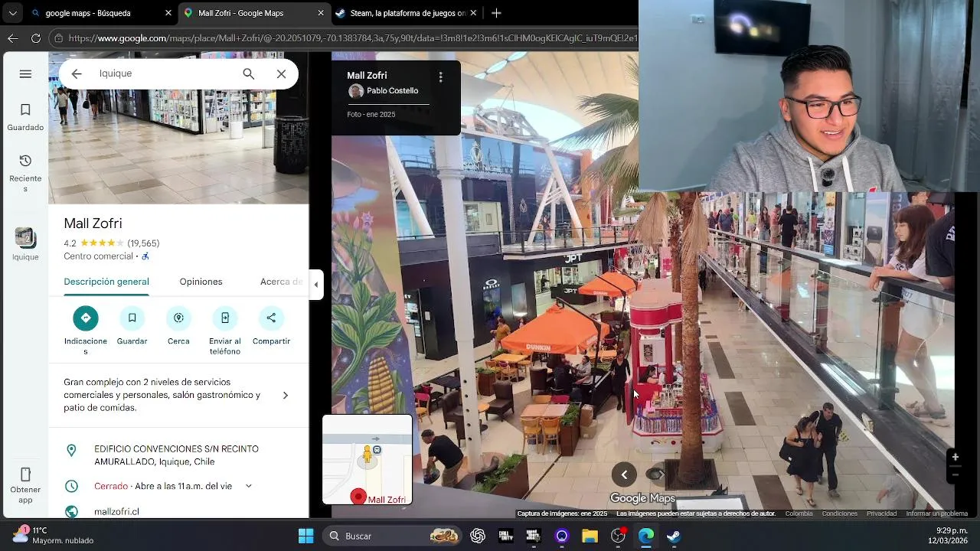Open the photo's three-dot options menu
This screenshot has height=551, width=980.
pyautogui.click(x=440, y=77)
